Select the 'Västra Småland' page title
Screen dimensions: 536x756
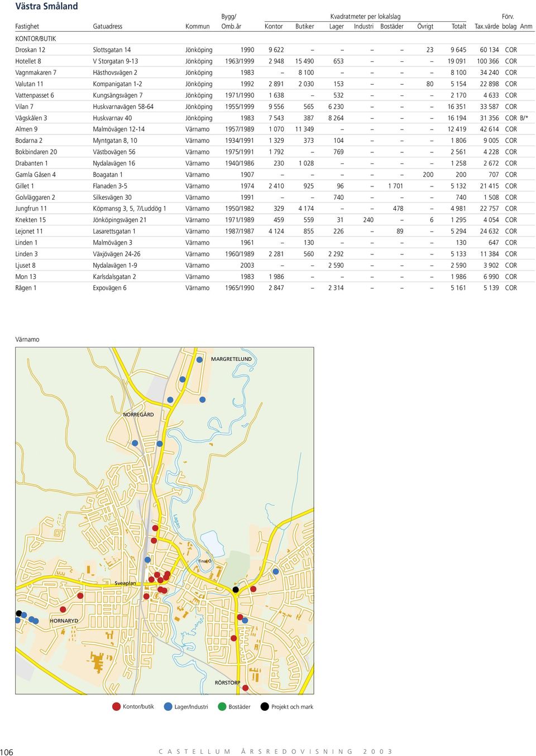coord(46,6)
